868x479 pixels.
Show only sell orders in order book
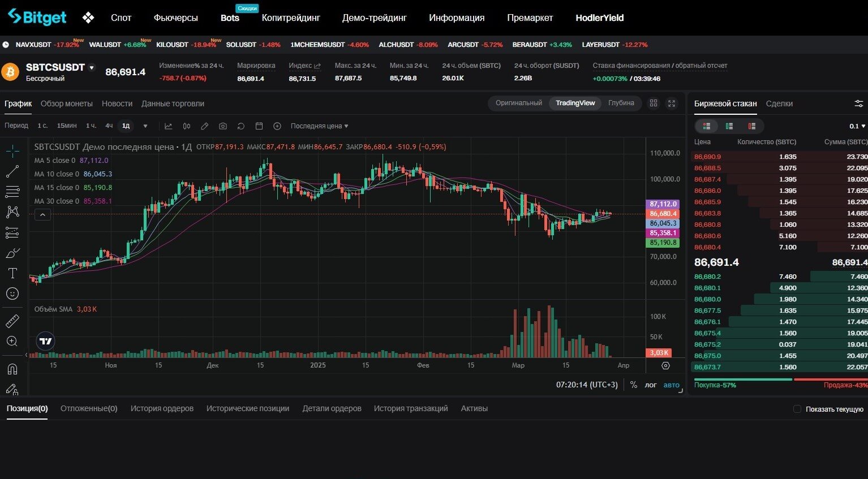(x=752, y=126)
